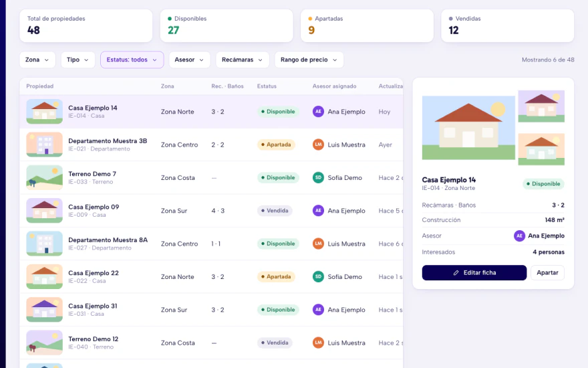View main photo in detail panel
Screen dimensions: 588x368
[468, 128]
